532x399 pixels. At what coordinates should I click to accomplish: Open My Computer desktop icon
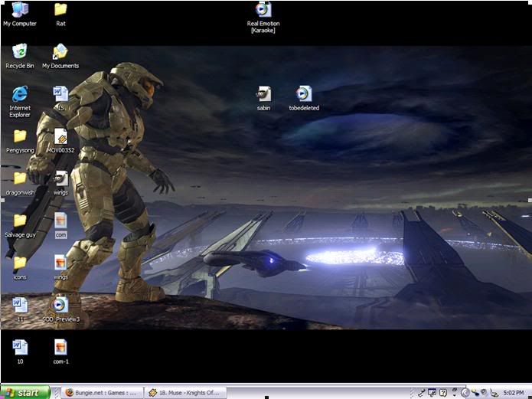pyautogui.click(x=20, y=14)
